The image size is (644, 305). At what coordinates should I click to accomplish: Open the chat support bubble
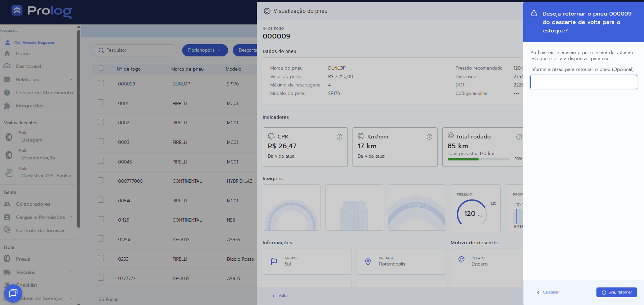(13, 293)
